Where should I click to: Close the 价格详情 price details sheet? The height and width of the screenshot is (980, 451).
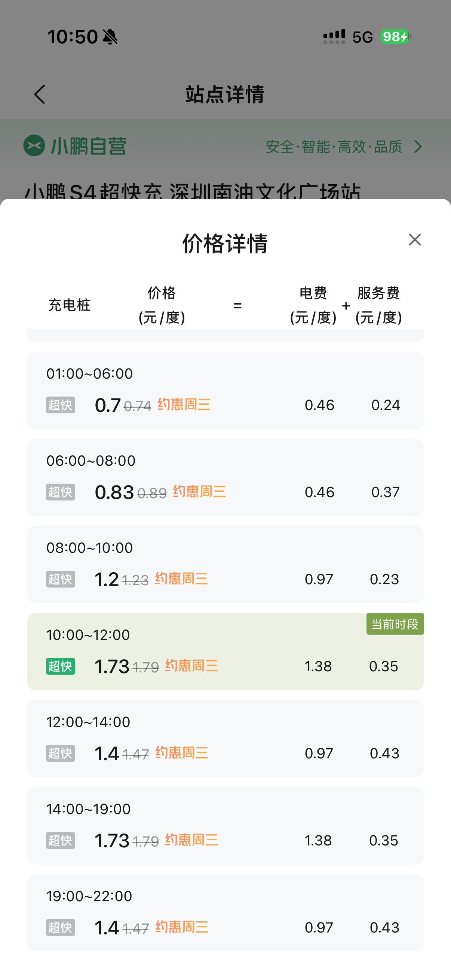click(414, 240)
